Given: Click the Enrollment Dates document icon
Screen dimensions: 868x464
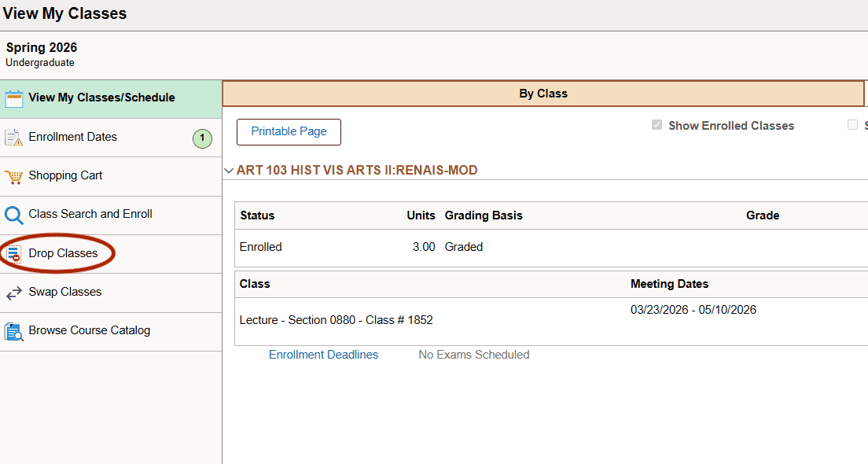Looking at the screenshot, I should coord(13,137).
